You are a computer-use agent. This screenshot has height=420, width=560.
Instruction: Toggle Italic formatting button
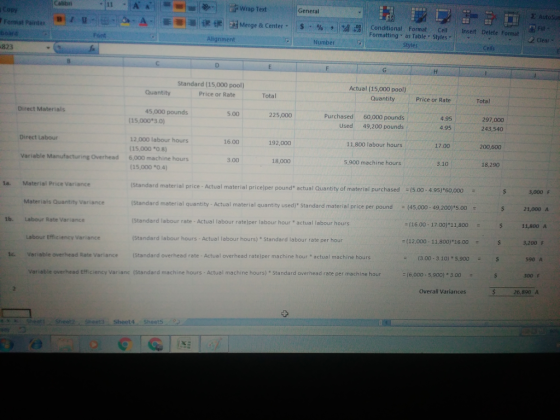[x=72, y=20]
